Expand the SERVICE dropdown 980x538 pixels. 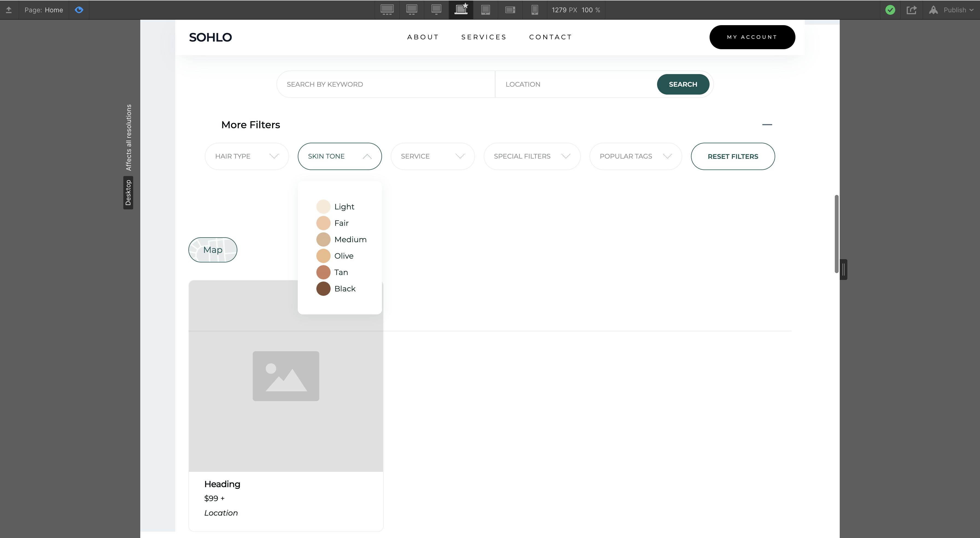(433, 156)
